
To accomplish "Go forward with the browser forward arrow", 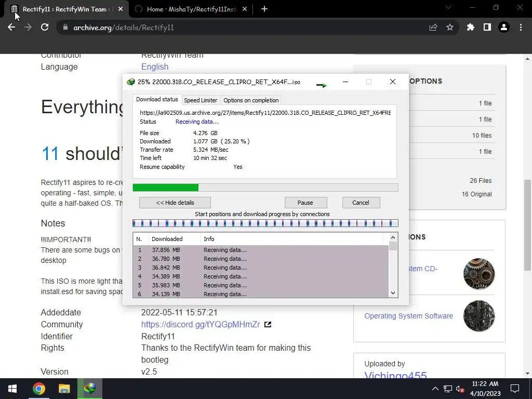I will pos(28,27).
